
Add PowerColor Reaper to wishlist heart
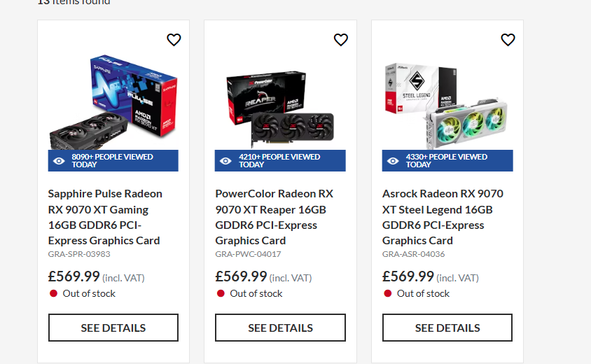341,40
